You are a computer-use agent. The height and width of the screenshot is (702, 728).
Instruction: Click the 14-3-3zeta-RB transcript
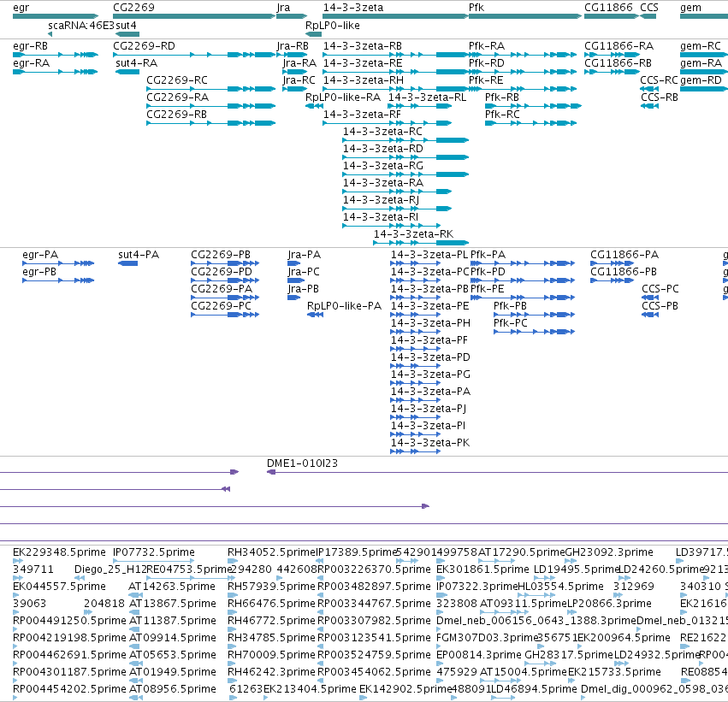pyautogui.click(x=395, y=55)
